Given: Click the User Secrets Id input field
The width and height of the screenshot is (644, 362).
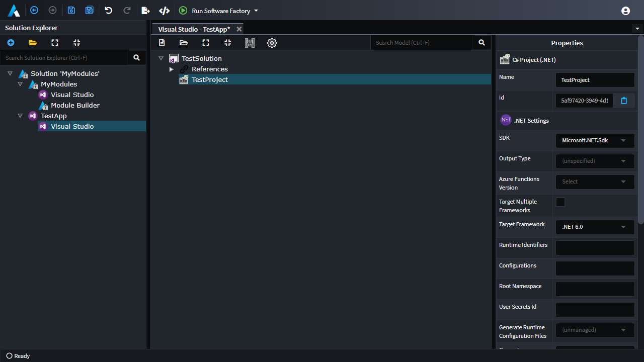Looking at the screenshot, I should [x=595, y=310].
